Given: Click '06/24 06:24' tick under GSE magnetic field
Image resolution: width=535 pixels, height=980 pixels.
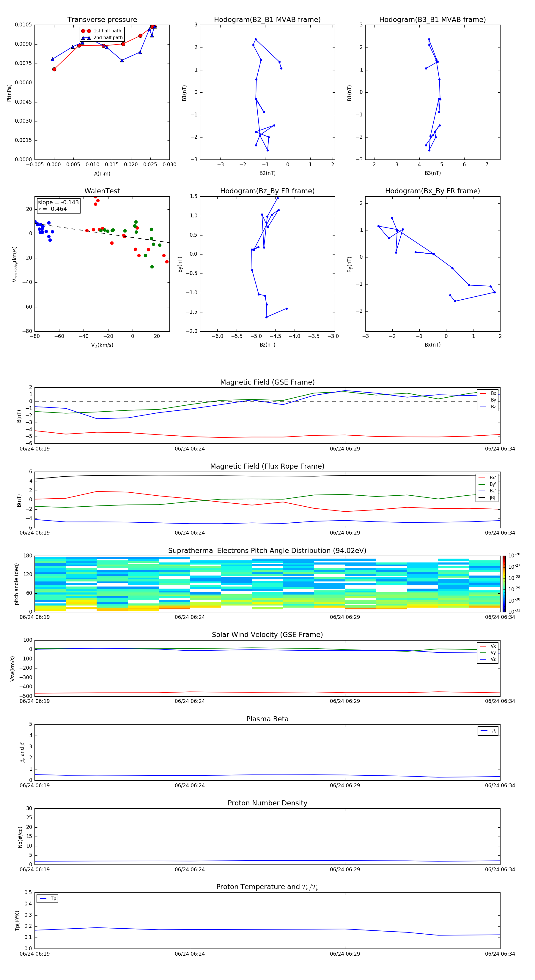Looking at the screenshot, I should point(190,448).
